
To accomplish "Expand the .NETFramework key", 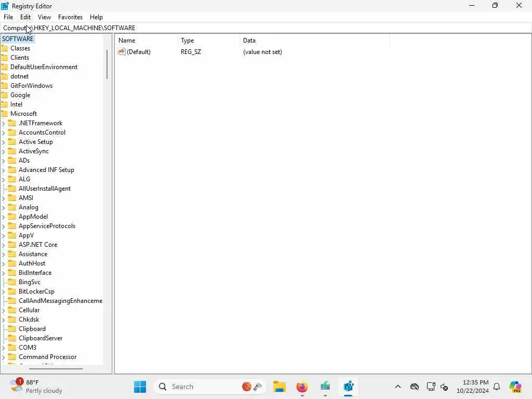I will tap(4, 124).
